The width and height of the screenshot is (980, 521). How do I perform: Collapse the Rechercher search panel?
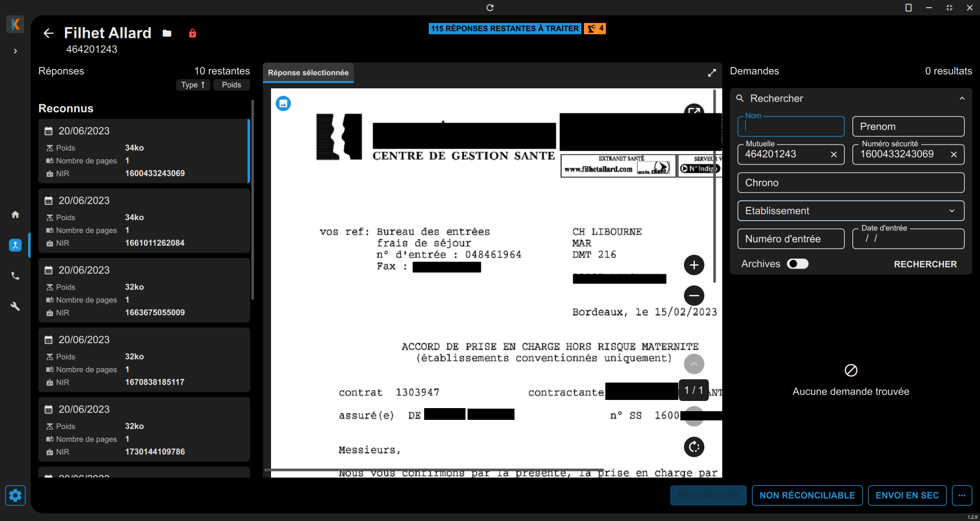[x=962, y=99]
